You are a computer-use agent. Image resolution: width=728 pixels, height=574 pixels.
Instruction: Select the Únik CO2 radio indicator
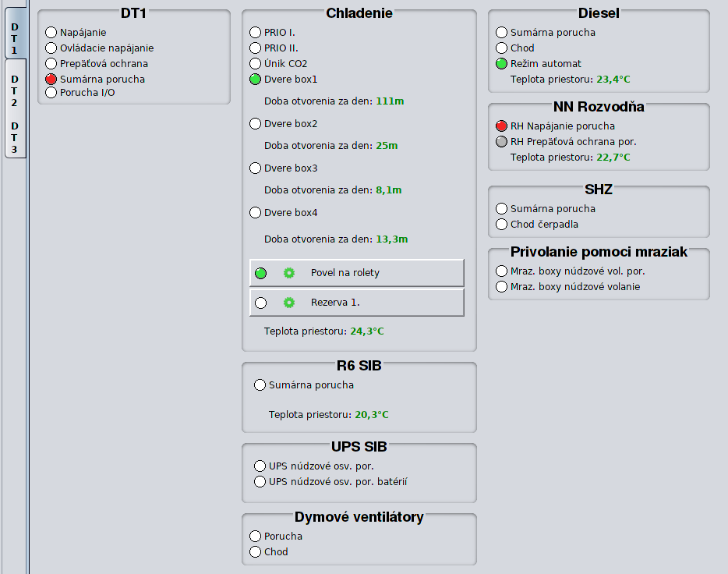point(255,64)
